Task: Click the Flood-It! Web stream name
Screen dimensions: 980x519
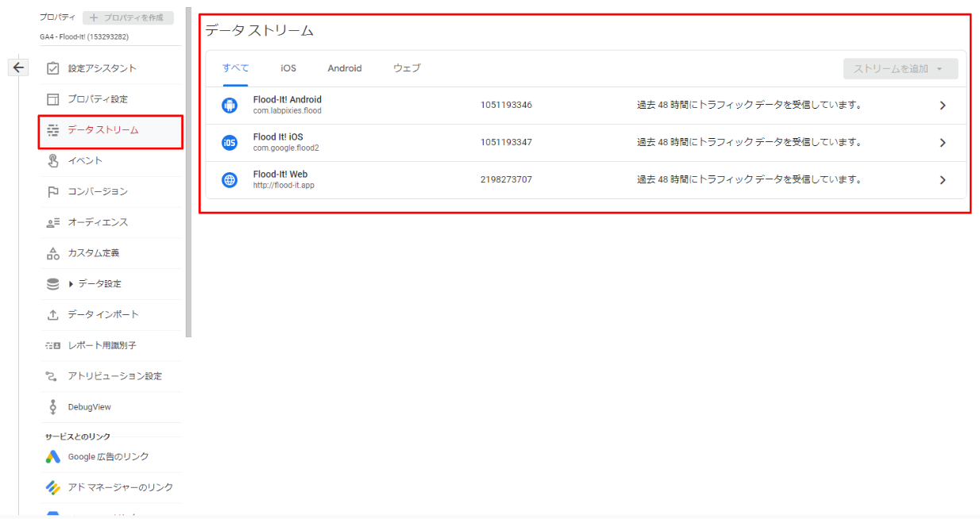Action: tap(280, 175)
